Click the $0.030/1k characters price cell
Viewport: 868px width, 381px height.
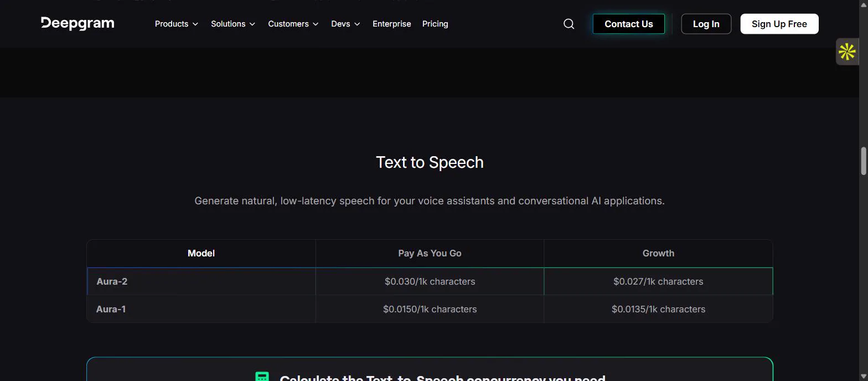(430, 281)
